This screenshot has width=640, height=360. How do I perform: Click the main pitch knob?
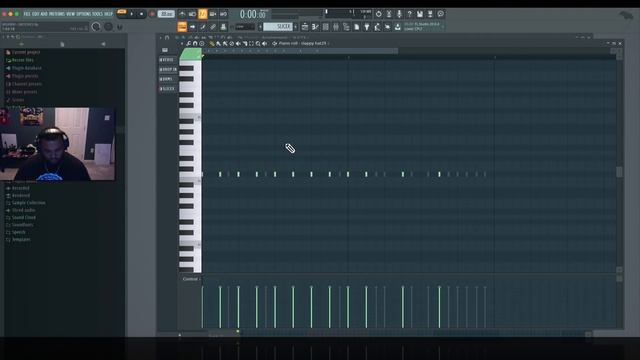click(108, 27)
